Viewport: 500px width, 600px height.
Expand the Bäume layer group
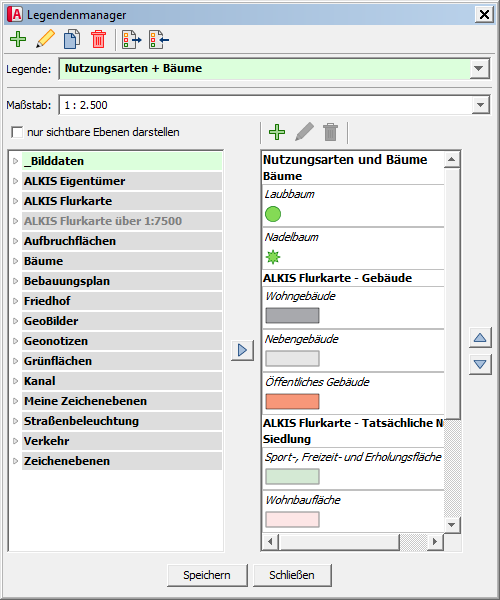pyautogui.click(x=15, y=261)
